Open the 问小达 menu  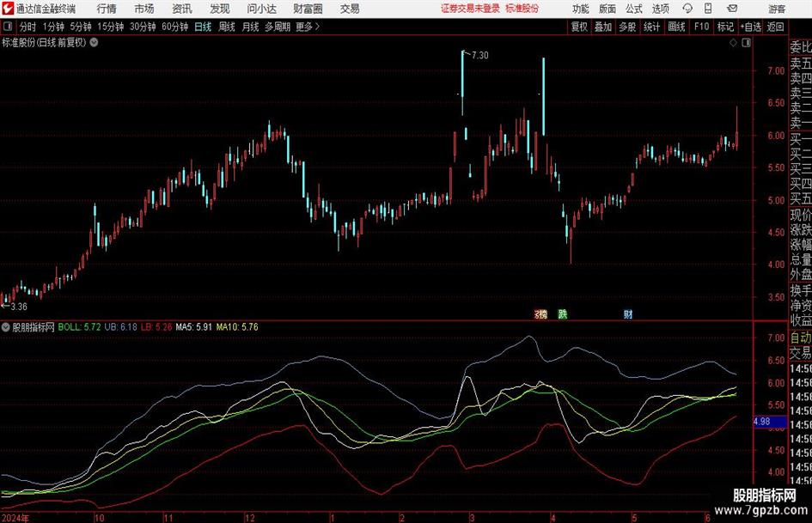coord(261,9)
